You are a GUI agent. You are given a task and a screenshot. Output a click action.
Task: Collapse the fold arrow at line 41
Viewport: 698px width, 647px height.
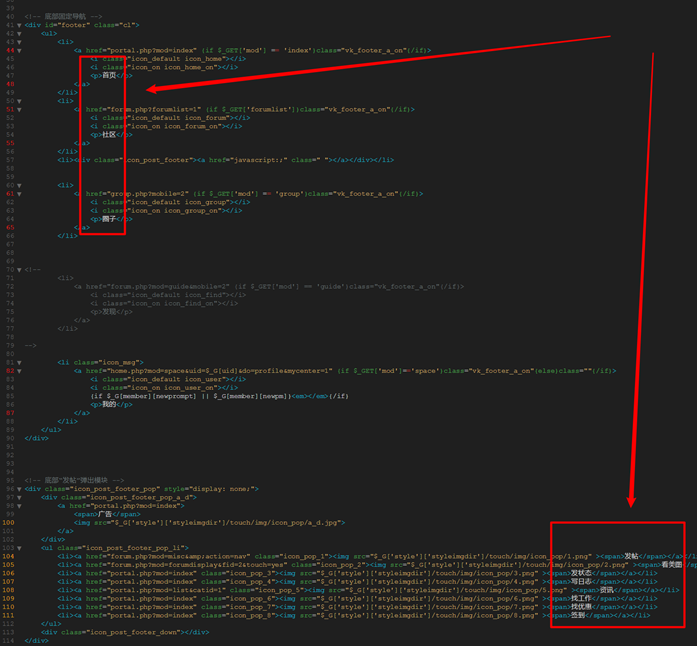[x=19, y=25]
